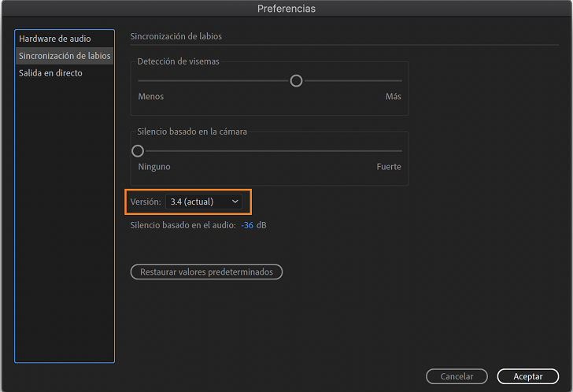Confirm preferences with Aceptar

[x=528, y=376]
